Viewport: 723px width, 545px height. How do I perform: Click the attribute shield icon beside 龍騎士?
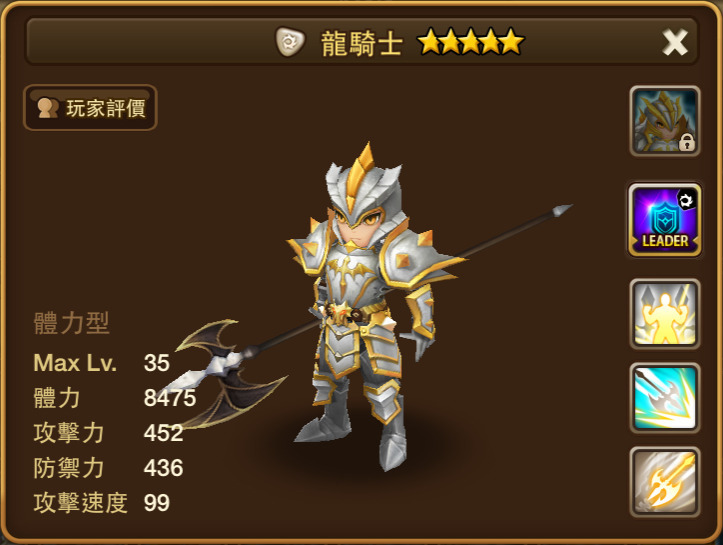coord(290,42)
